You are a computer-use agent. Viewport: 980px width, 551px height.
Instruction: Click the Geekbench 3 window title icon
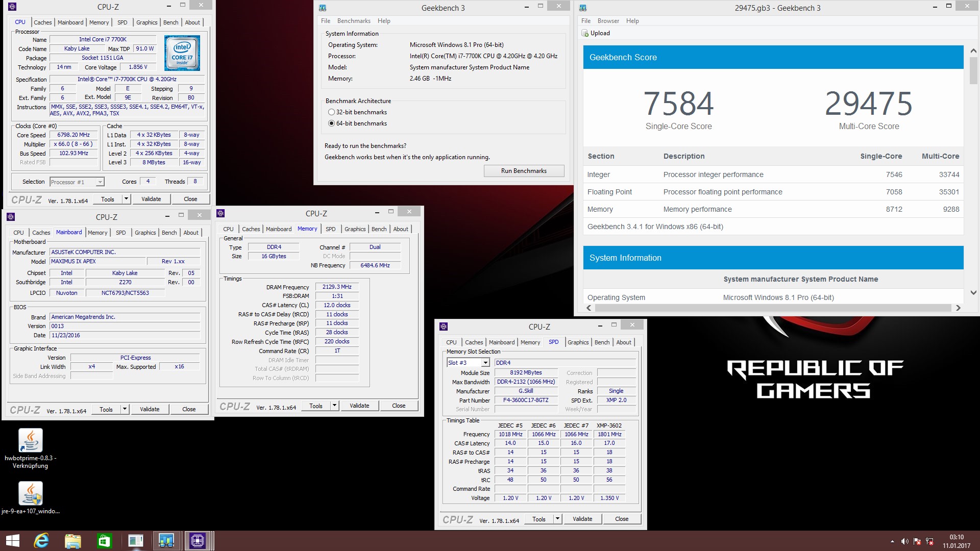322,8
